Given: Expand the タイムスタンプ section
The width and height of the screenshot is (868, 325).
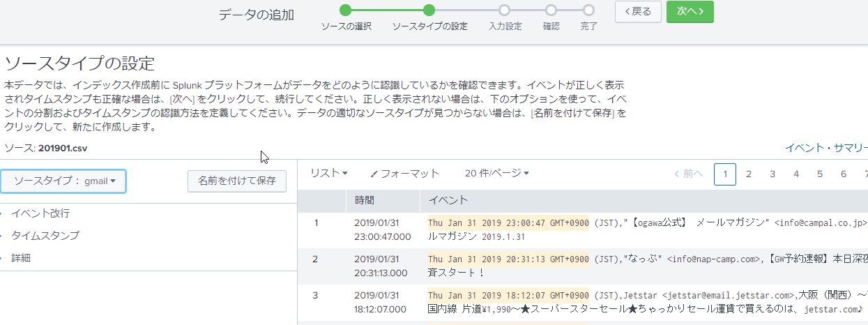Looking at the screenshot, I should pyautogui.click(x=45, y=236).
